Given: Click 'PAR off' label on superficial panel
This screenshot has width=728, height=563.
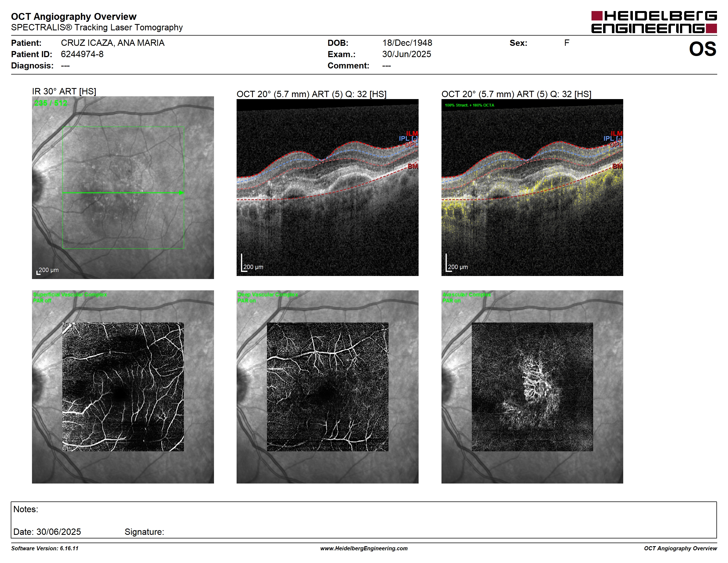Looking at the screenshot, I should [x=42, y=301].
